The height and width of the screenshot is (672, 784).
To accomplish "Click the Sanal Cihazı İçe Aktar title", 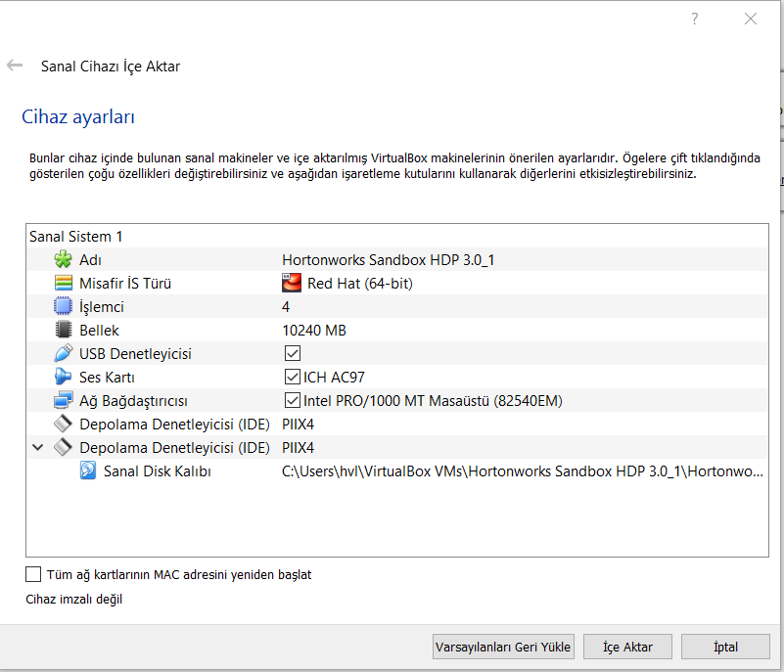I will 111,67.
